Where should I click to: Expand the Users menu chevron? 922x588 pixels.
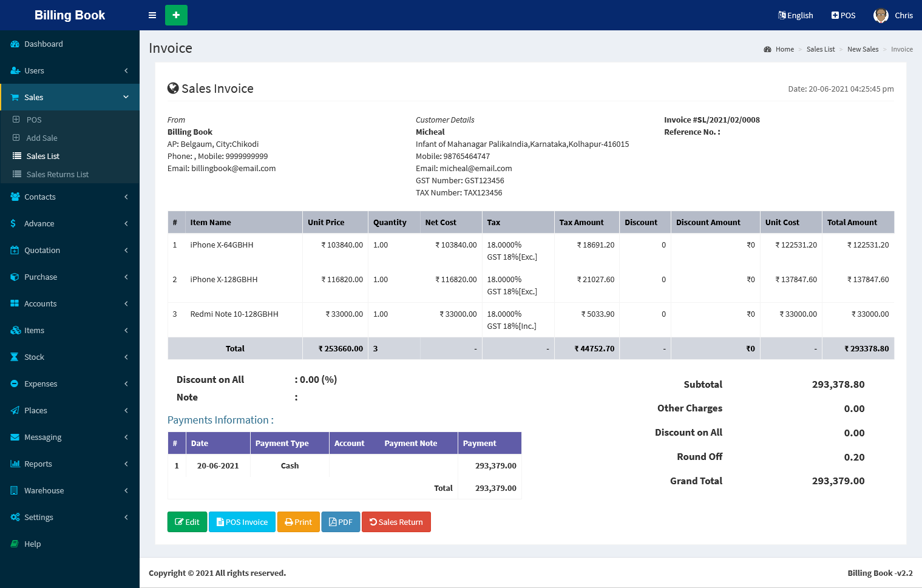click(x=126, y=71)
